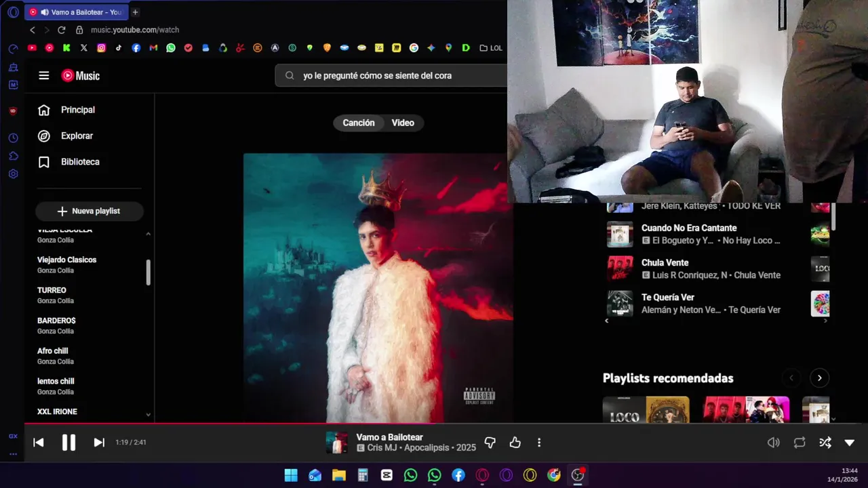Create a Nueva playlist
The width and height of the screenshot is (868, 488).
[90, 211]
